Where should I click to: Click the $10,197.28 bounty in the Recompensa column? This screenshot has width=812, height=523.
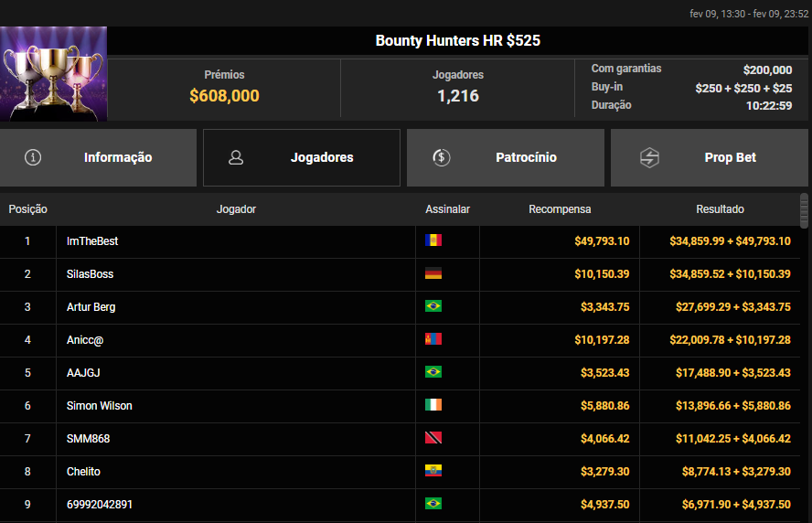coord(602,340)
